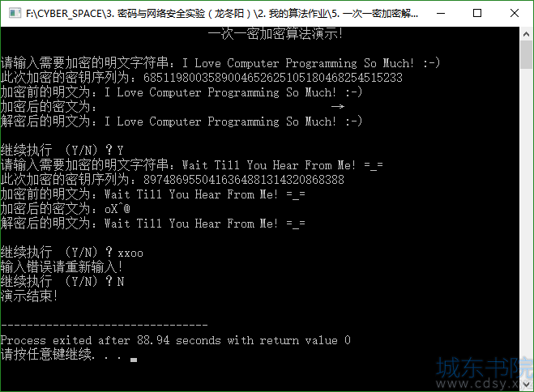This screenshot has height=392, width=534.
Task: Click the 一次一密加密算法演示 header line
Action: click(276, 34)
